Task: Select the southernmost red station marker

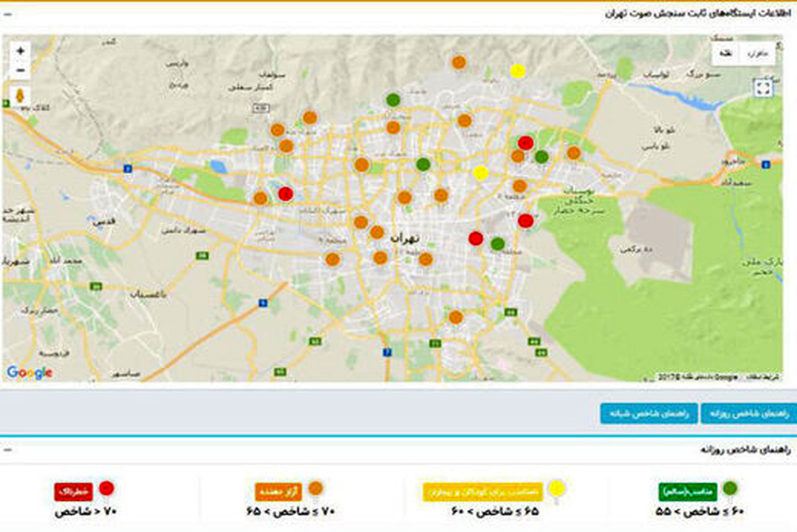Action: [475, 238]
